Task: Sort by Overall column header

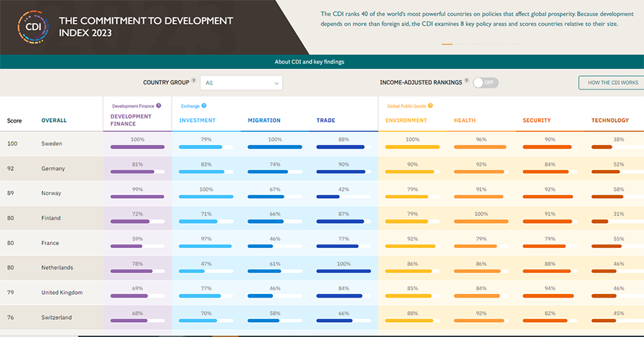Action: (54, 120)
